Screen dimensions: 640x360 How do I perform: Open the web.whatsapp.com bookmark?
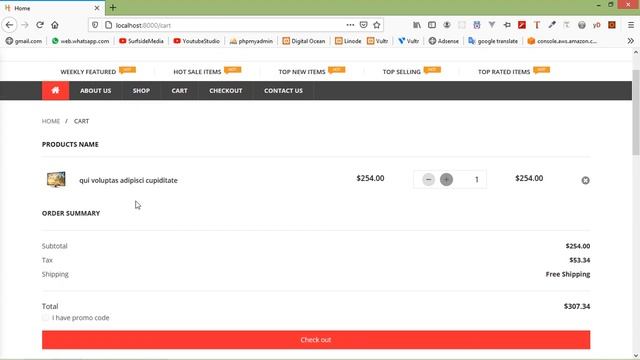coord(80,41)
